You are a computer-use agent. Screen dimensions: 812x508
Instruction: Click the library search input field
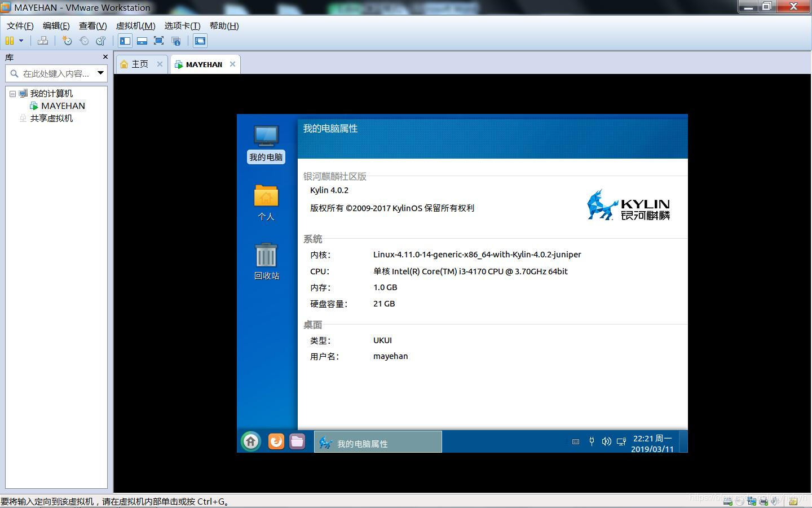[x=55, y=73]
